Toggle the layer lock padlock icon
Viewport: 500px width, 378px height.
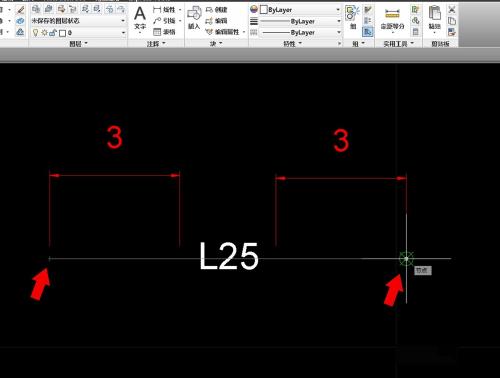[53, 33]
